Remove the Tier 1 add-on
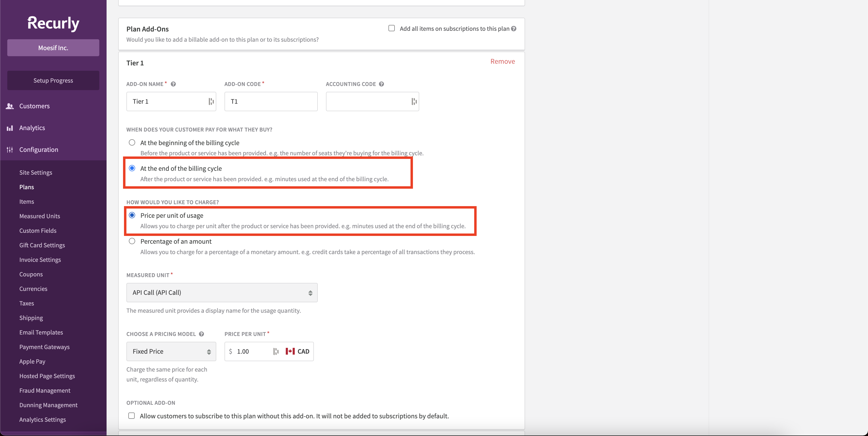The height and width of the screenshot is (436, 868). pyautogui.click(x=502, y=61)
